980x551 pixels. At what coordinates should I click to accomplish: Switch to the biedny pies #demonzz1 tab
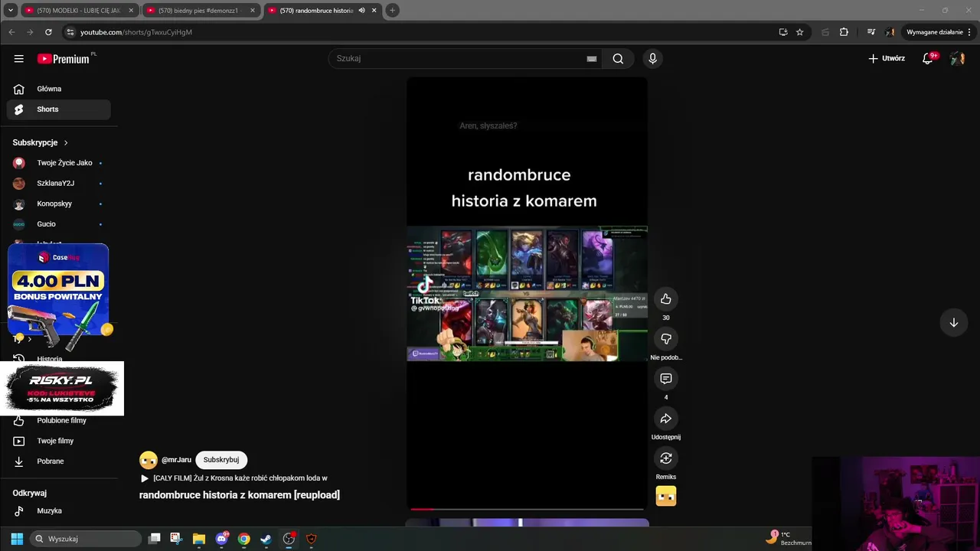201,11
